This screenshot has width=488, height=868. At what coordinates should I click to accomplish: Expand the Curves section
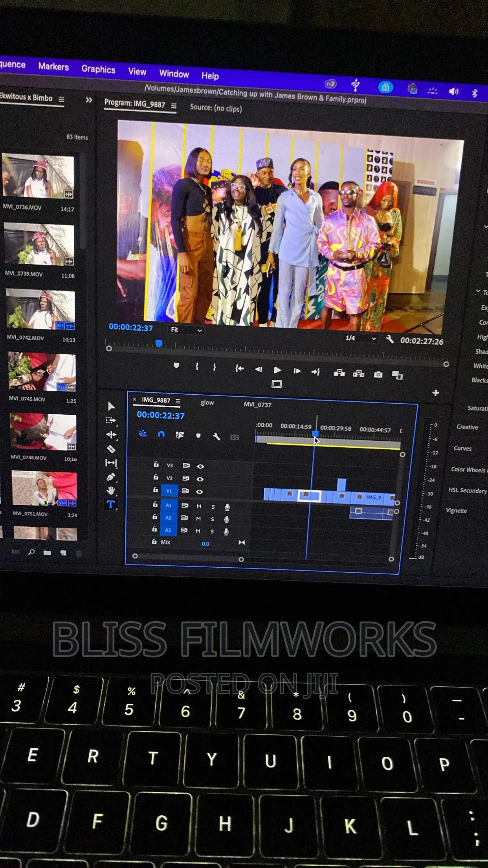pyautogui.click(x=462, y=448)
